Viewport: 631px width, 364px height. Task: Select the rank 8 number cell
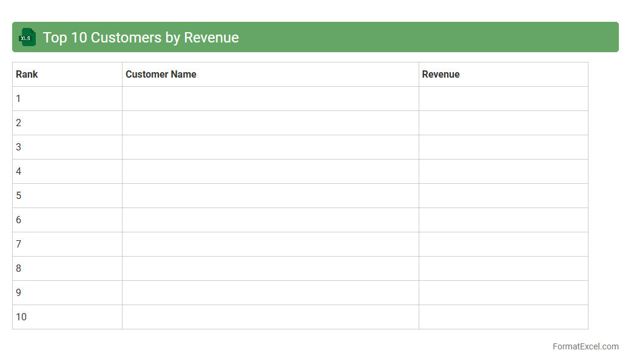coord(67,268)
